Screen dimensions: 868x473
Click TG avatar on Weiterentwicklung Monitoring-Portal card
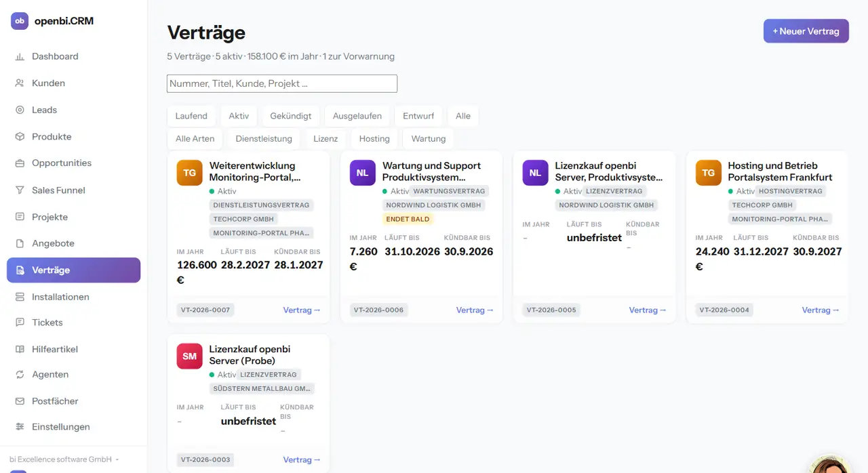pos(190,173)
